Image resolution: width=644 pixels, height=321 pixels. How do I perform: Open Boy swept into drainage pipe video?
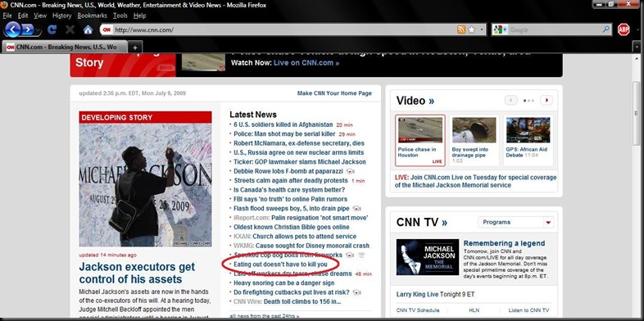tap(474, 130)
